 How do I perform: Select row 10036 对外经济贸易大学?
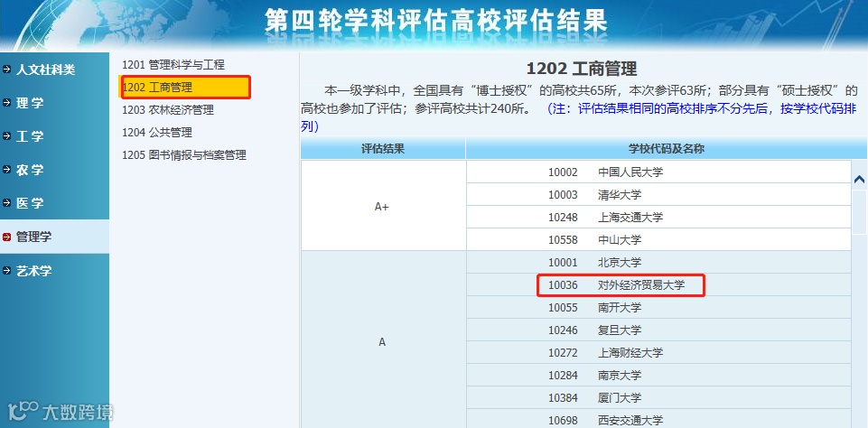tap(658, 285)
